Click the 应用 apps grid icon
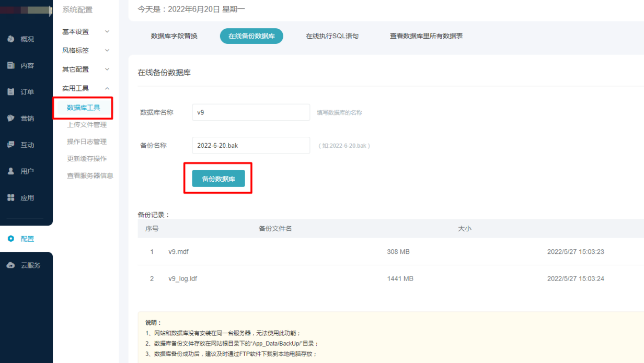Image resolution: width=644 pixels, height=363 pixels. pos(10,198)
